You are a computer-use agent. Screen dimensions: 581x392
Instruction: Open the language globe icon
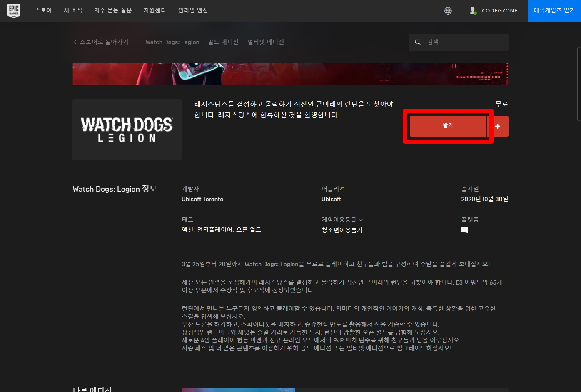pyautogui.click(x=448, y=11)
